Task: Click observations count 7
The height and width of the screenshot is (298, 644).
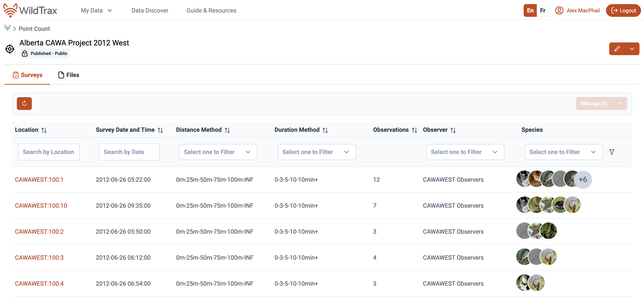Action: (x=374, y=205)
